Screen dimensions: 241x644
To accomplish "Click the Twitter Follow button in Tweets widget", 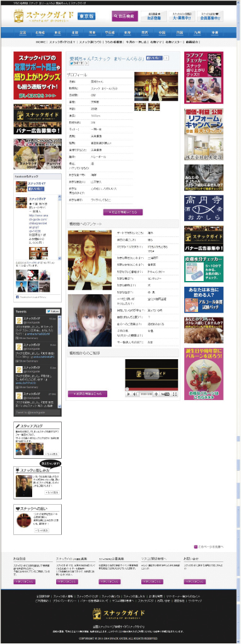I will (53, 311).
